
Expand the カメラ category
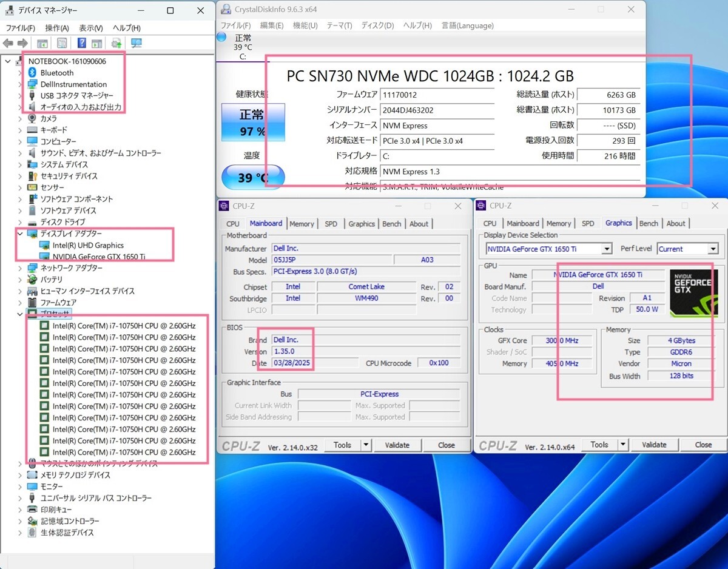[x=19, y=118]
